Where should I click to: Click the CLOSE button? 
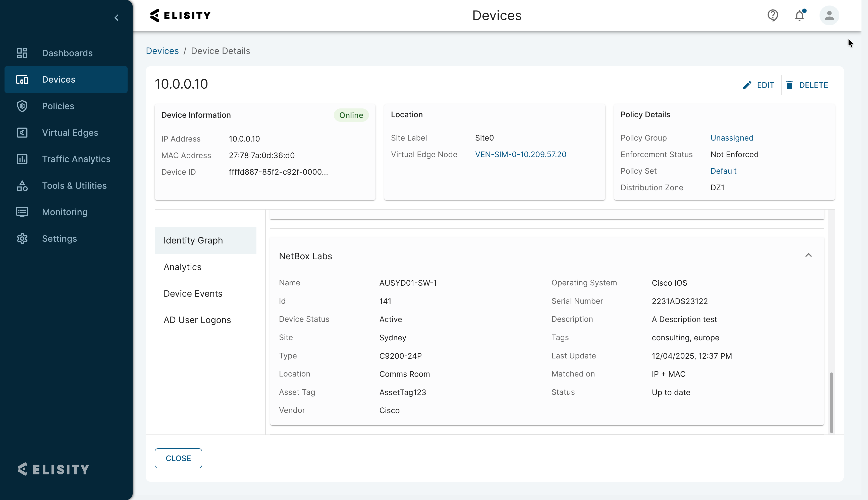point(178,458)
